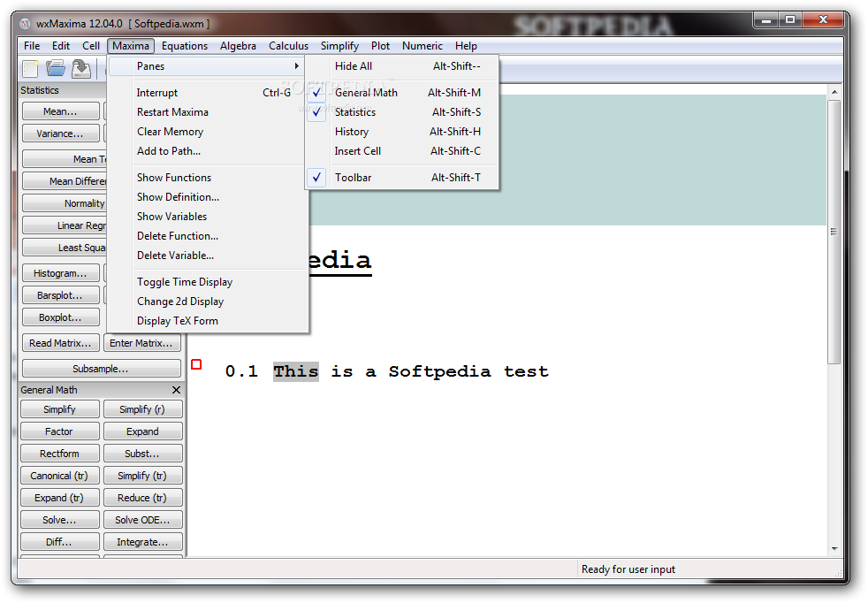Open the File menu
Image resolution: width=868 pixels, height=603 pixels.
tap(32, 46)
